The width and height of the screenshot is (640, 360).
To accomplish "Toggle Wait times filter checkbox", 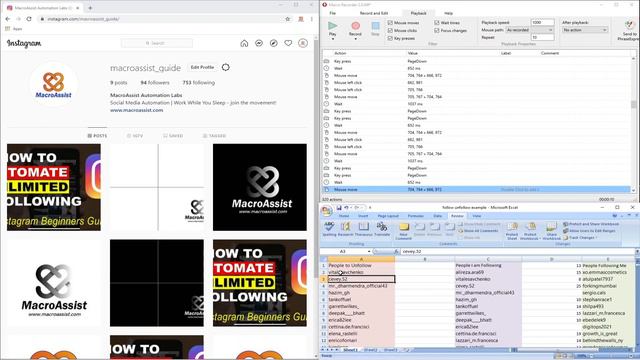I will pos(437,23).
